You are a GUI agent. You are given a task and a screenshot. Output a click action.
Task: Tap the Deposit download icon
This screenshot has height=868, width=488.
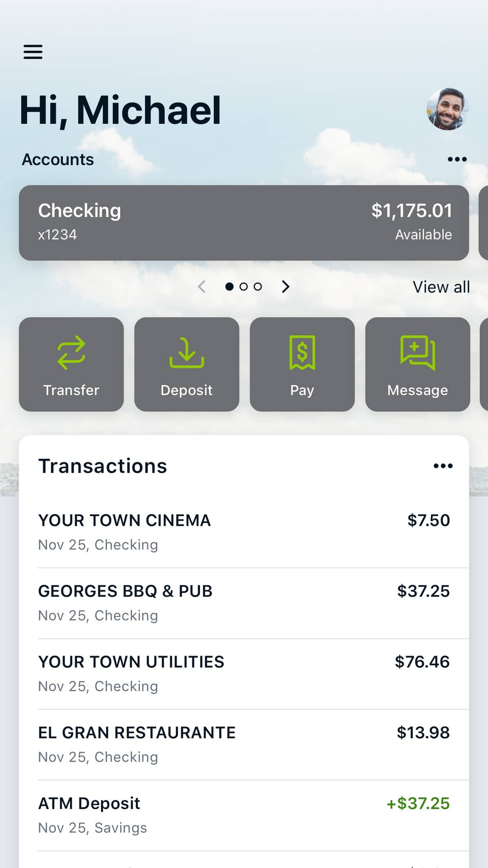click(187, 353)
